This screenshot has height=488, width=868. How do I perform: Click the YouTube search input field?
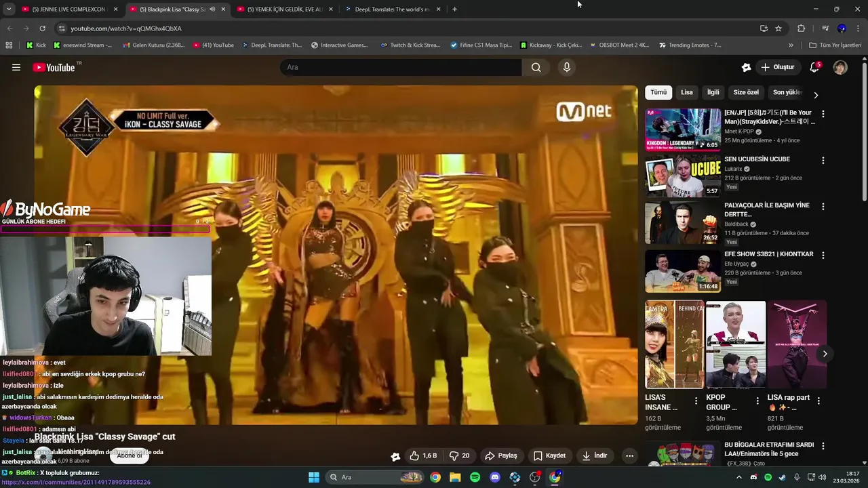coord(401,67)
